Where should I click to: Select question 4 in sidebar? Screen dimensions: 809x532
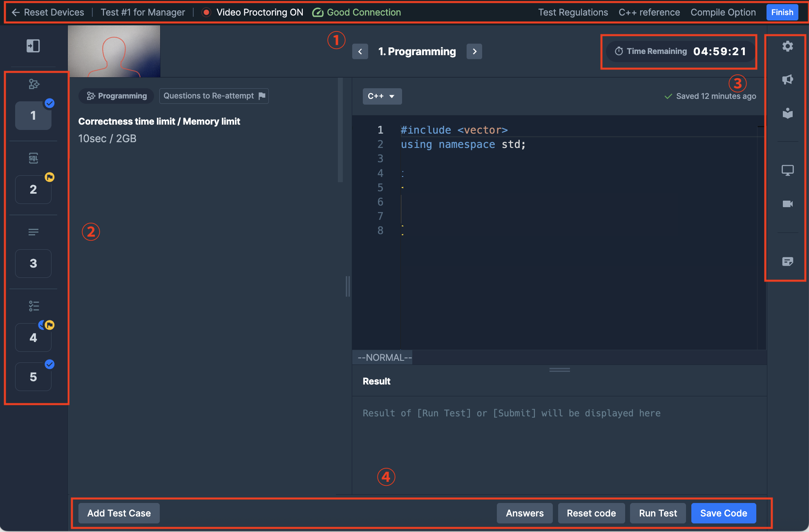33,338
